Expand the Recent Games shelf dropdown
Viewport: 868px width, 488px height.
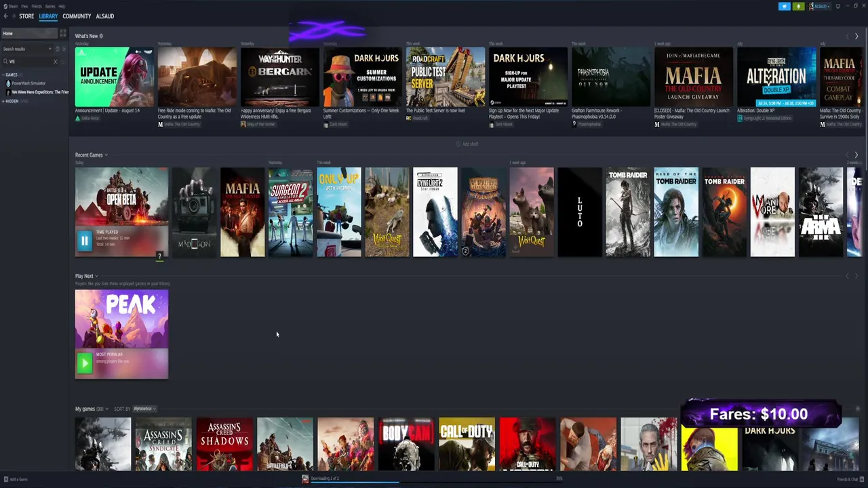(x=106, y=155)
